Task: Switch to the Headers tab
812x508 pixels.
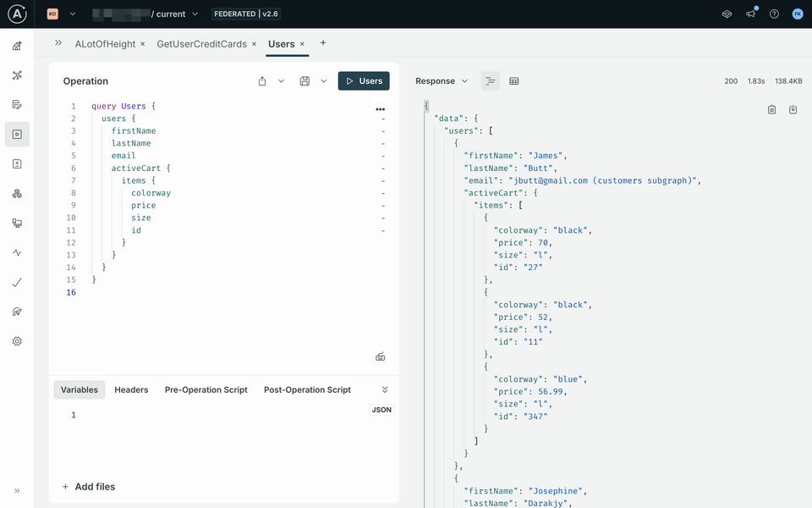Action: (x=131, y=389)
